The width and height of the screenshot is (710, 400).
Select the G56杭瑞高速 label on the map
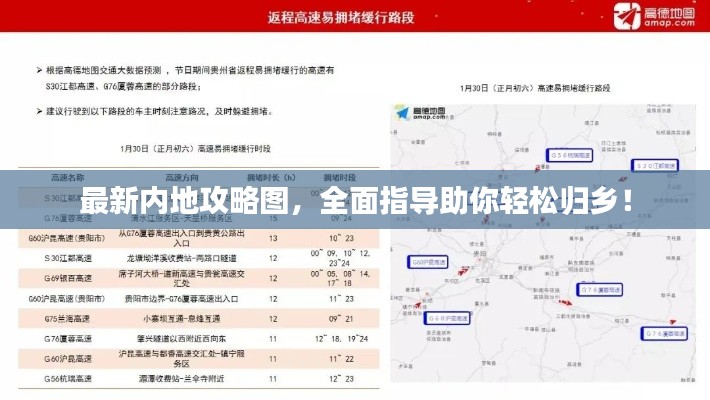(x=571, y=154)
